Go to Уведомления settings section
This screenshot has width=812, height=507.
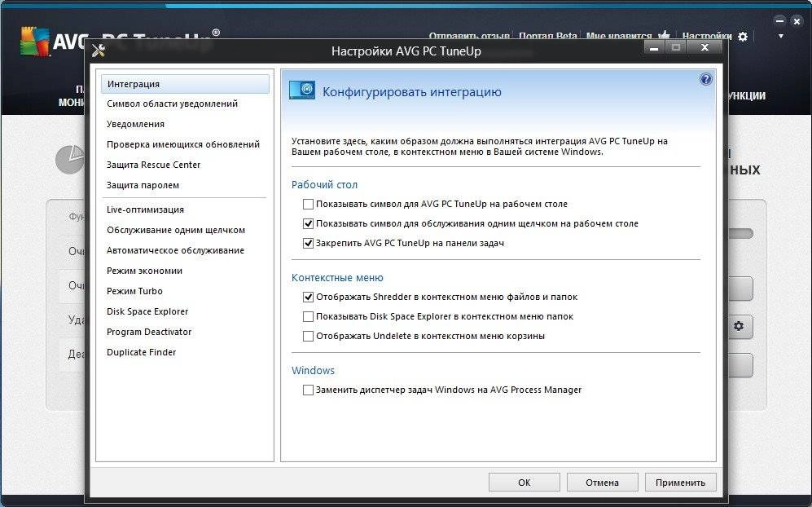click(x=135, y=124)
